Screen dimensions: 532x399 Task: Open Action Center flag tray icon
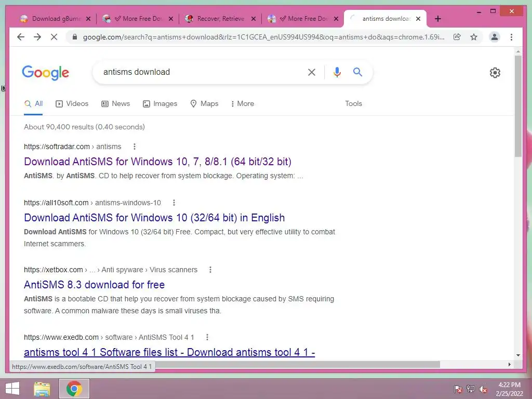pos(458,389)
